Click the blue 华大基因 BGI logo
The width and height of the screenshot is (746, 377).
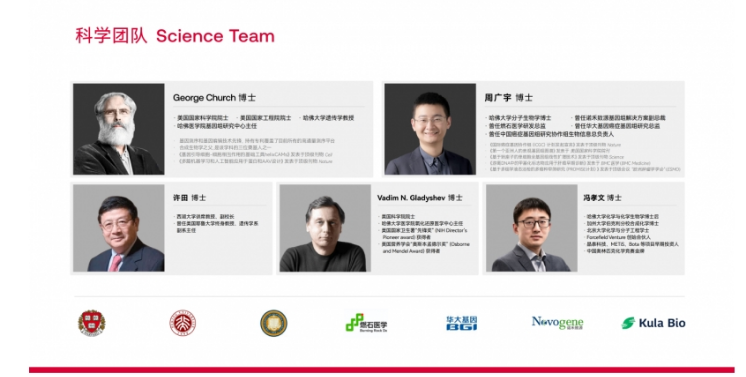(x=461, y=323)
